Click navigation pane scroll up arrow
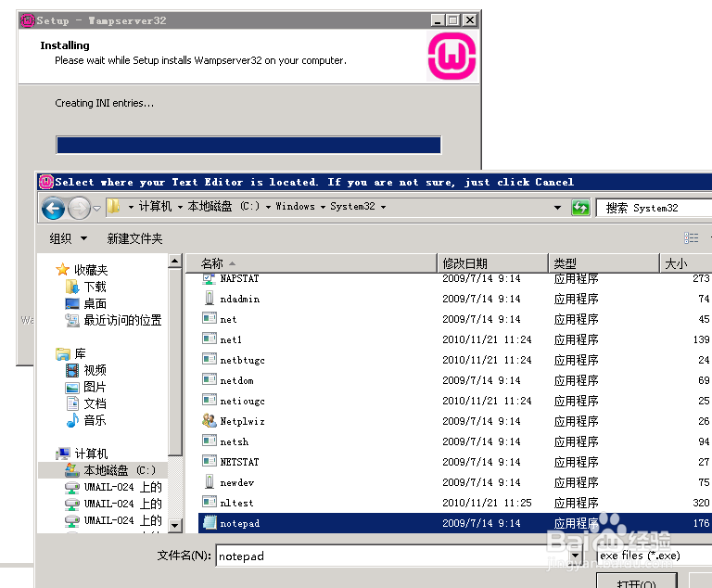Image resolution: width=712 pixels, height=588 pixels. click(175, 261)
